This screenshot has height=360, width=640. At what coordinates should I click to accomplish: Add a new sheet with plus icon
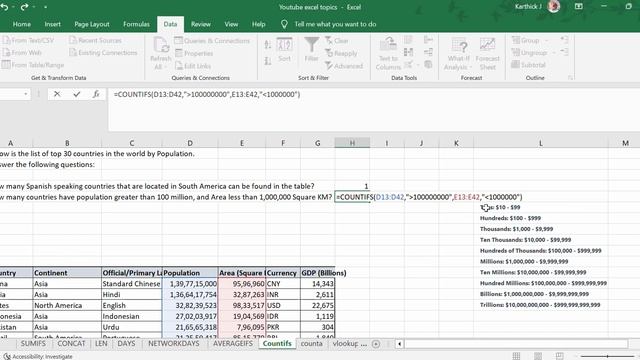pyautogui.click(x=376, y=344)
